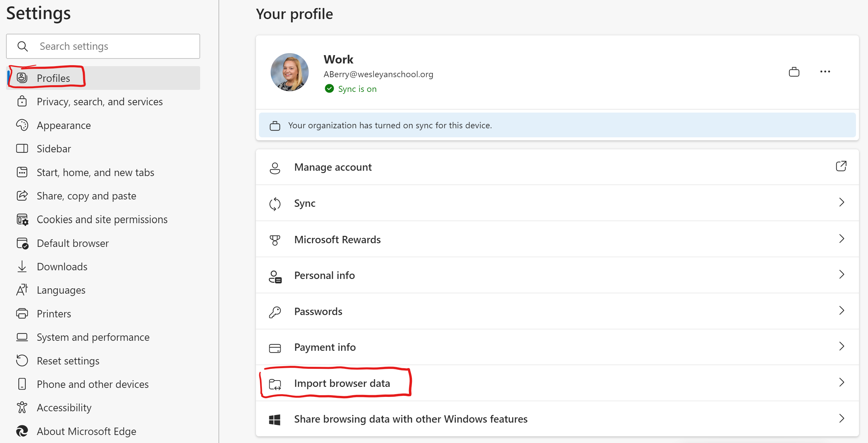Select the Accessibility icon
Screen dimensions: 868x443
point(22,407)
